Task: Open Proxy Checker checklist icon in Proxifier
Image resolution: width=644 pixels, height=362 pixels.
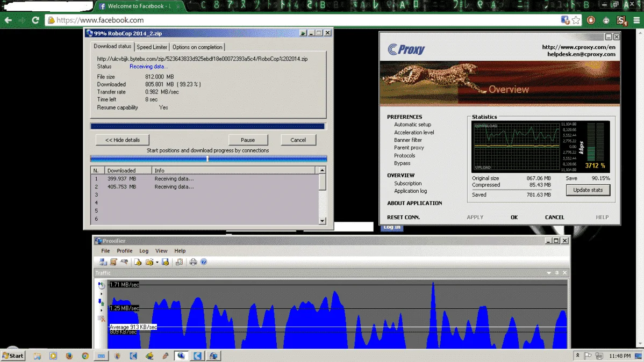Action: (x=179, y=262)
